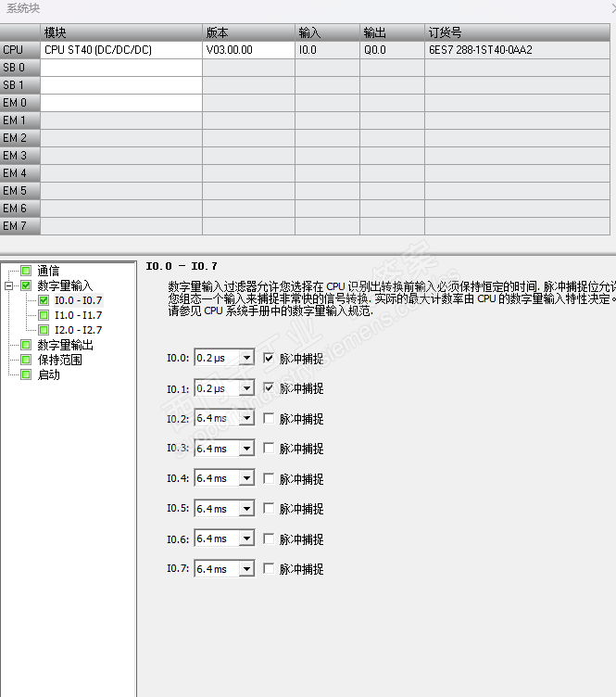
Task: Click the green icon beside I2.0 - I2.7
Action: [44, 330]
